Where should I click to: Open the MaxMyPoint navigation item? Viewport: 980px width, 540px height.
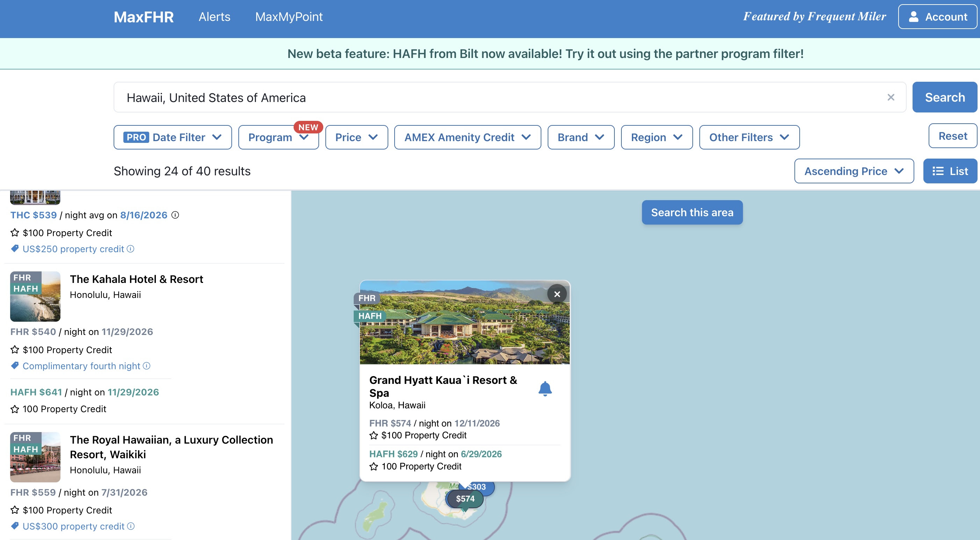(x=289, y=17)
